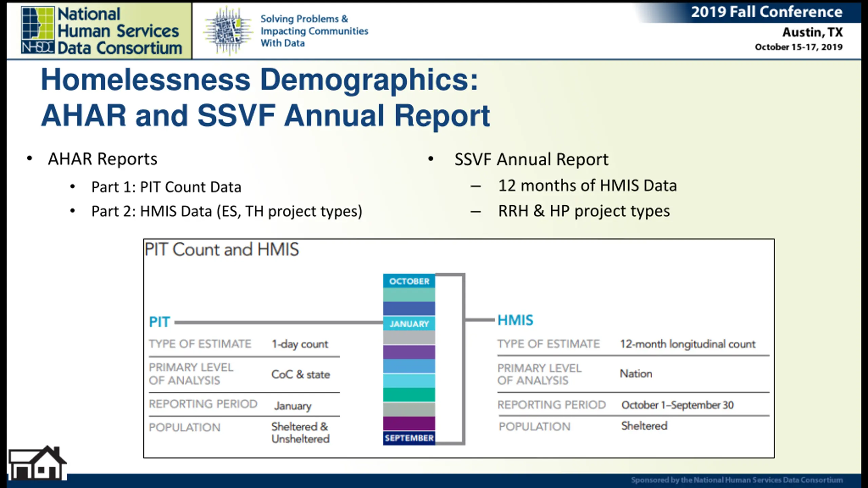Click 'October 15-17, 2019' date text
The image size is (868, 488).
(x=798, y=47)
